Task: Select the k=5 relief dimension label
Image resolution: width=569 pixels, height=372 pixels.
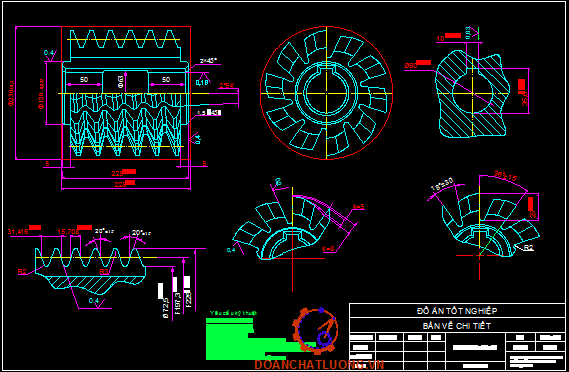Action: [x=358, y=207]
